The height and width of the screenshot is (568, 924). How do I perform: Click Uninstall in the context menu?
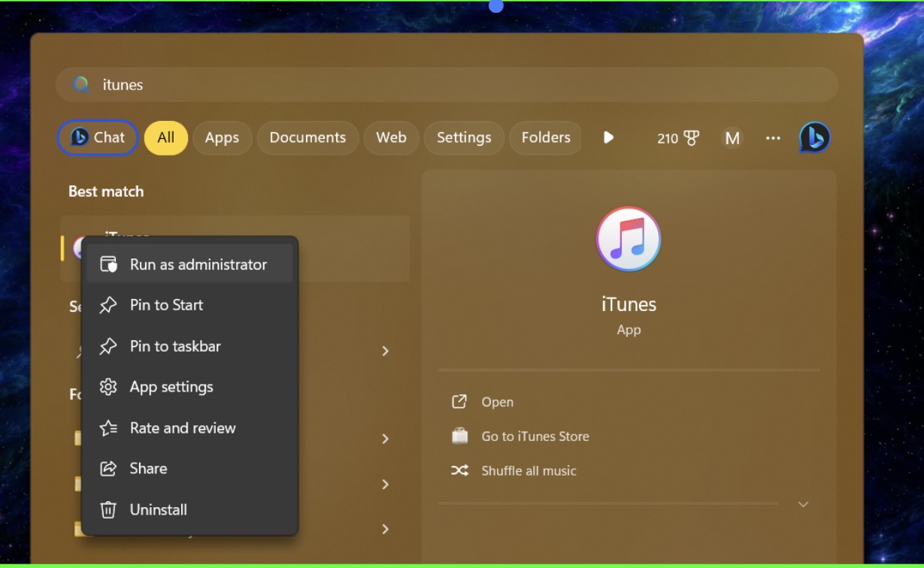click(x=158, y=509)
